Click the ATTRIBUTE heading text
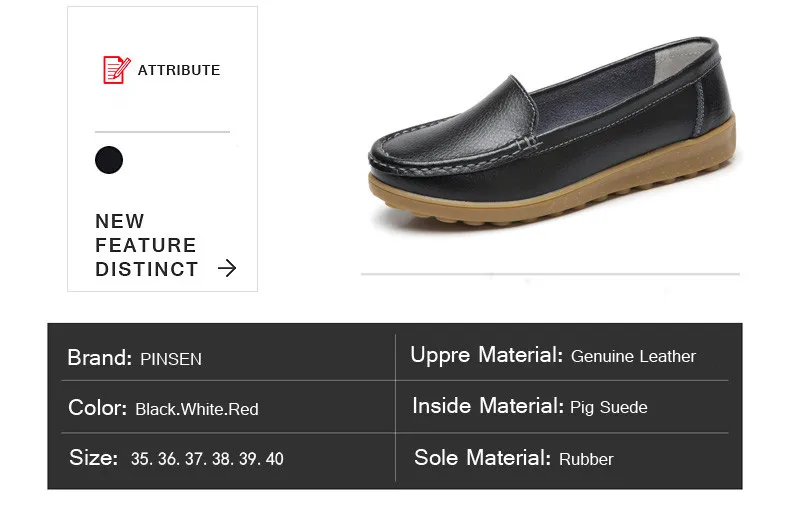This screenshot has height=522, width=790. point(179,70)
